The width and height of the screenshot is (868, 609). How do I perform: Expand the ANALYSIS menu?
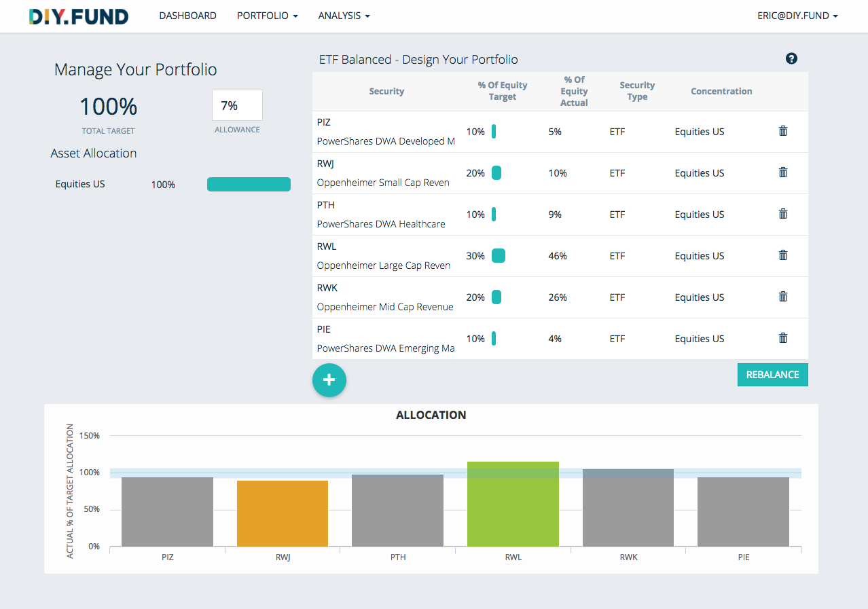pos(344,16)
